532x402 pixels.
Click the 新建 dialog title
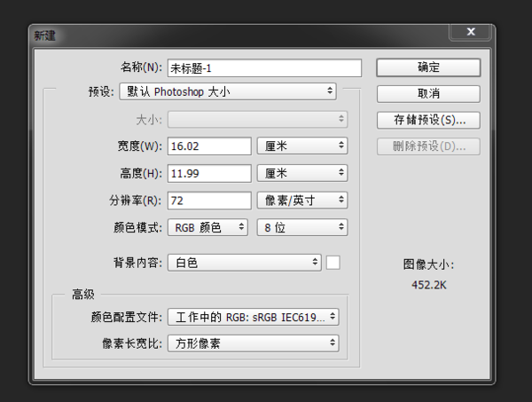[x=44, y=35]
